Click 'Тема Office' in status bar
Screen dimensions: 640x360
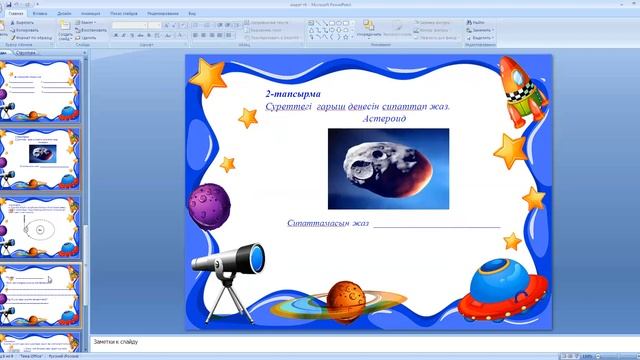coord(31,356)
